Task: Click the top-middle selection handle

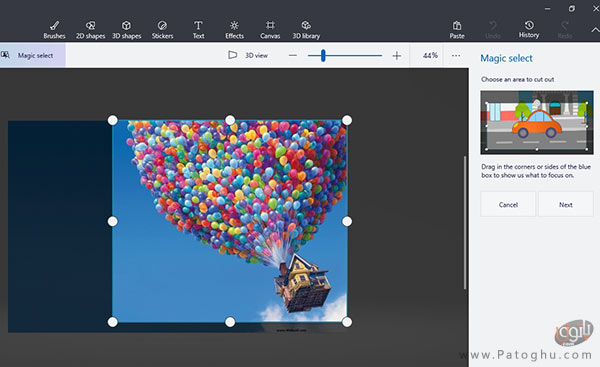Action: point(230,120)
